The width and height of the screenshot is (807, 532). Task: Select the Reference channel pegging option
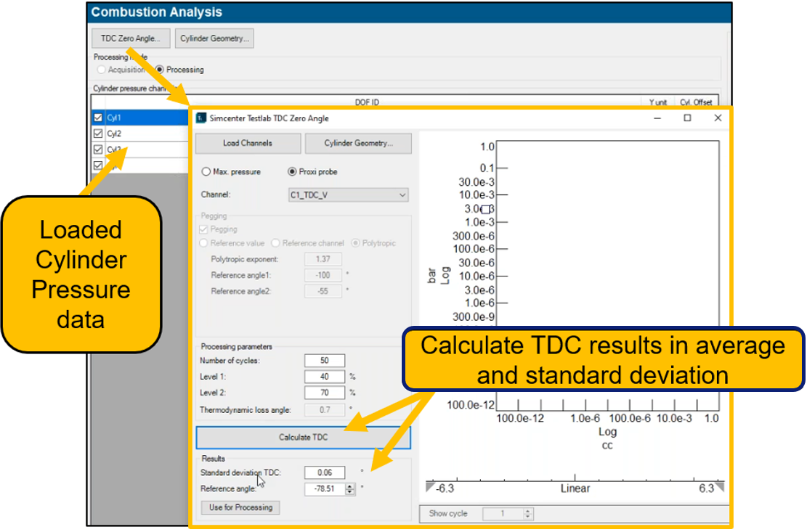[276, 243]
